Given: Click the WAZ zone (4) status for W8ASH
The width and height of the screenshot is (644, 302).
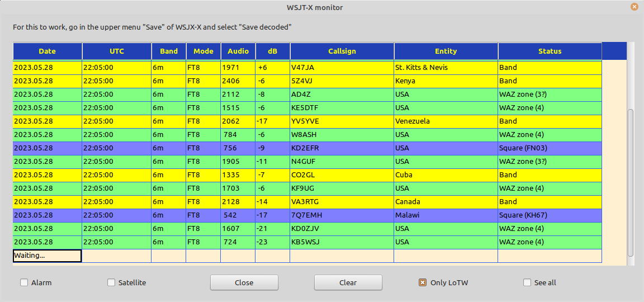Looking at the screenshot, I should [550, 135].
